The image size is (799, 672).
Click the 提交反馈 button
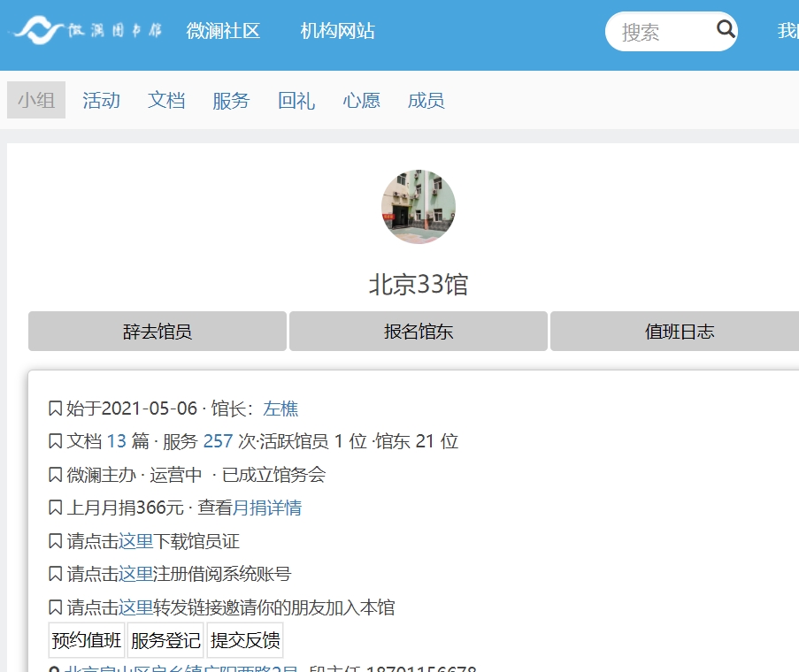point(245,640)
